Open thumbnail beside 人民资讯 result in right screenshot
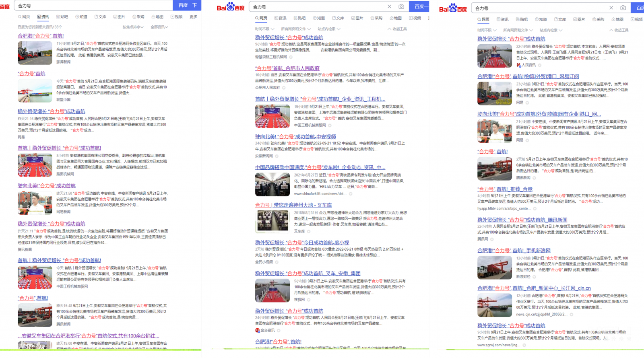This screenshot has height=358, width=644. point(495,56)
